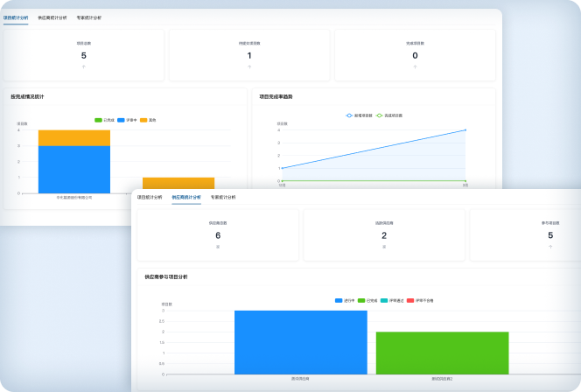Click the 供应商总数 card showing 6
The image size is (581, 392).
[x=218, y=234]
